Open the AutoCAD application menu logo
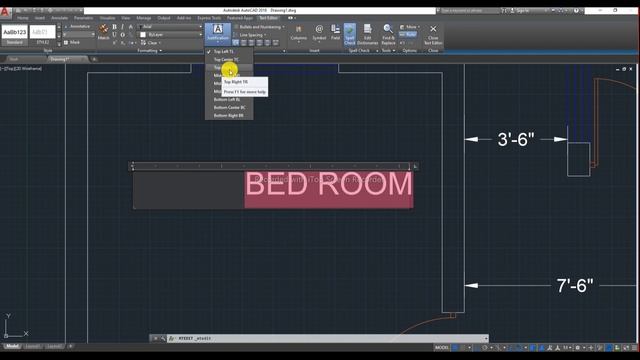 (5, 13)
